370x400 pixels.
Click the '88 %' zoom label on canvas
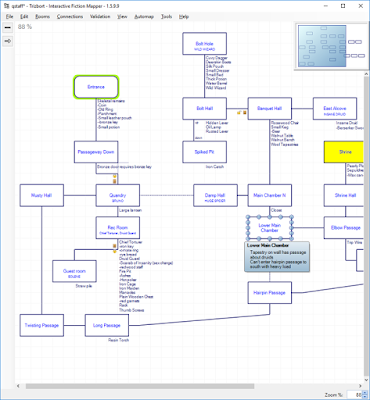click(25, 27)
